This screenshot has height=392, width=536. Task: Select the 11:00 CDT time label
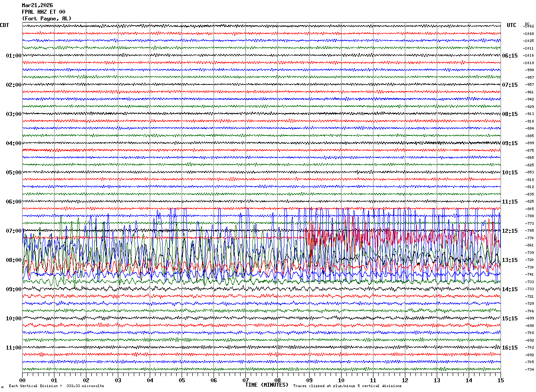(x=14, y=348)
